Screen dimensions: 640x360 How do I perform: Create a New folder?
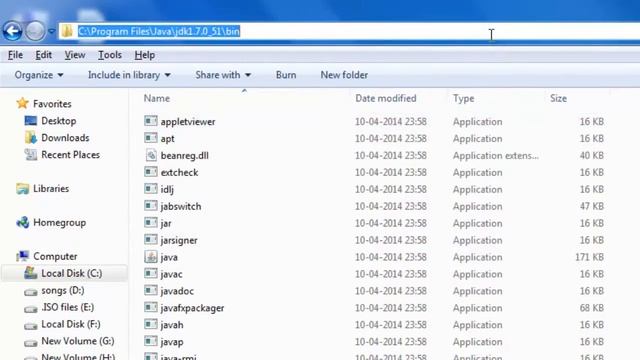344,75
